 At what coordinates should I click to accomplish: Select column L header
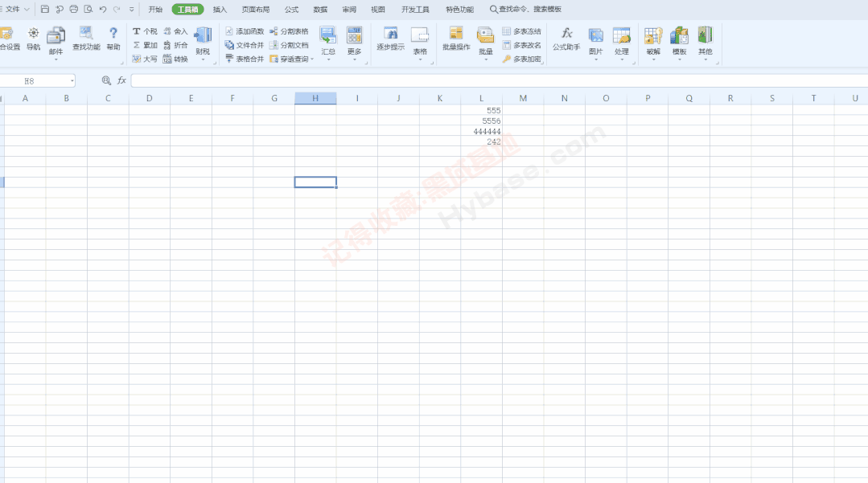(482, 98)
